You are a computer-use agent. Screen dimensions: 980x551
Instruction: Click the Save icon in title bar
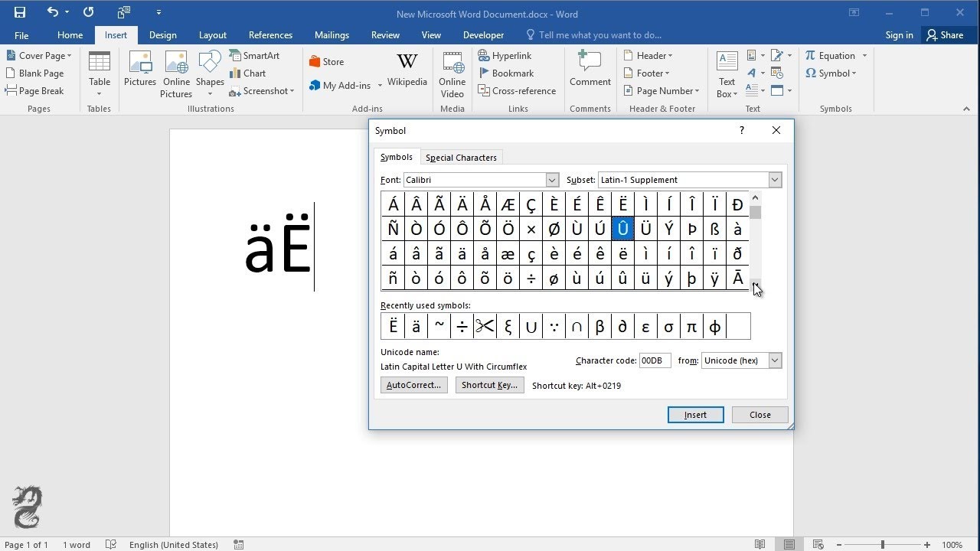coord(20,12)
